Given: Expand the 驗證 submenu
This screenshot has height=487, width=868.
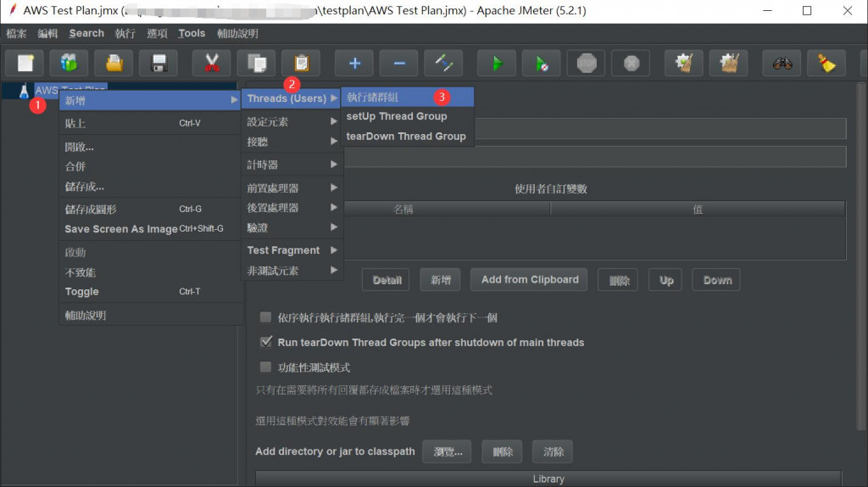Looking at the screenshot, I should (292, 227).
